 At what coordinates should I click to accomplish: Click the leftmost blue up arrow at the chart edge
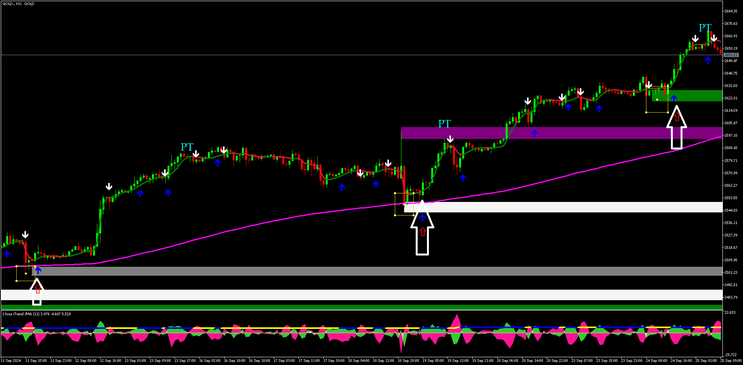pyautogui.click(x=7, y=255)
